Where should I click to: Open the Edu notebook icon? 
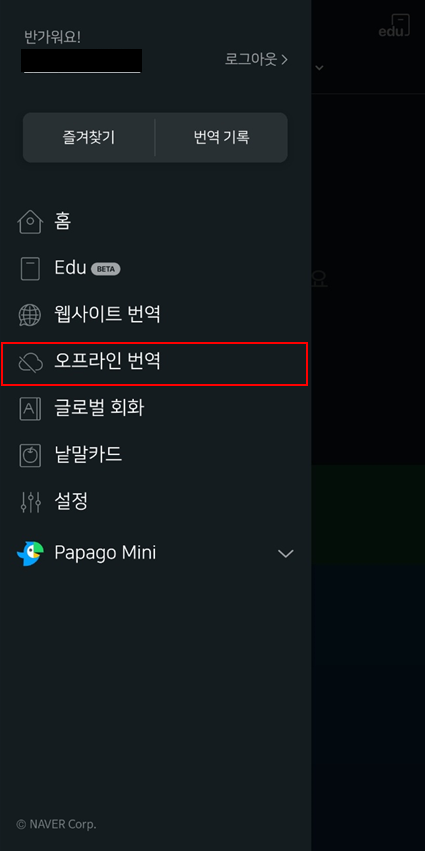pos(30,269)
